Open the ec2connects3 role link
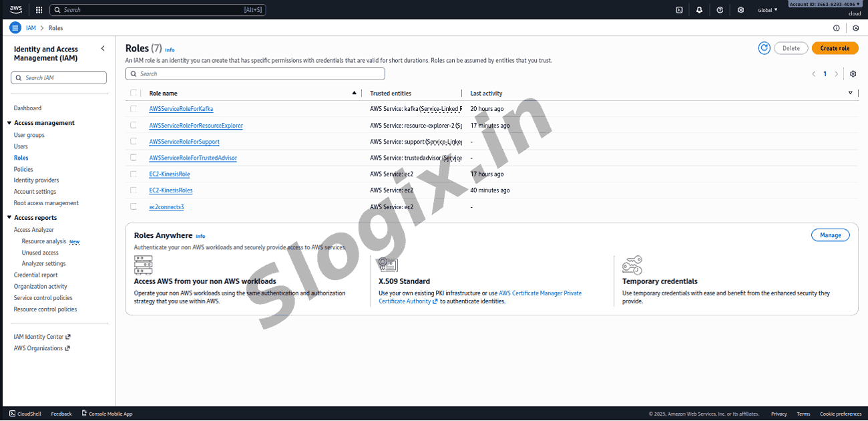 166,207
